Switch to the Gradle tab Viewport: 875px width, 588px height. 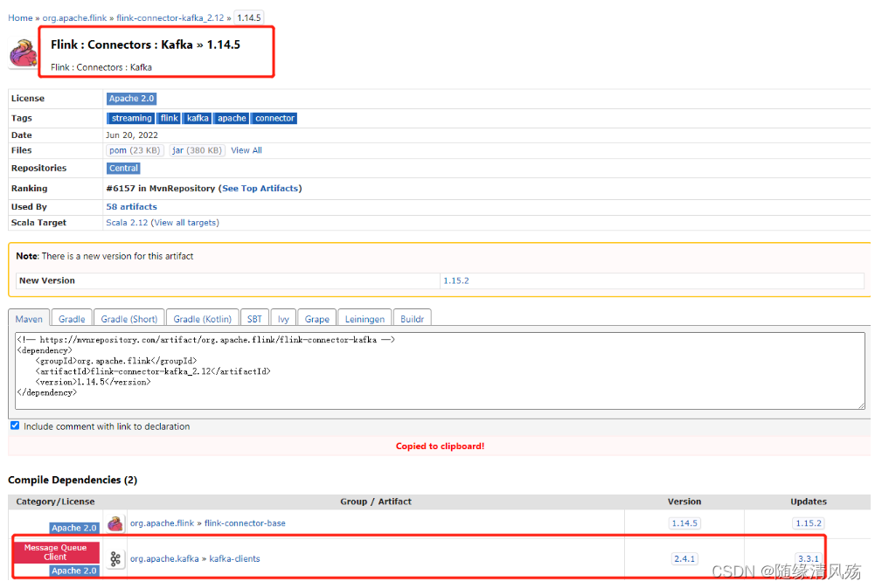point(72,319)
